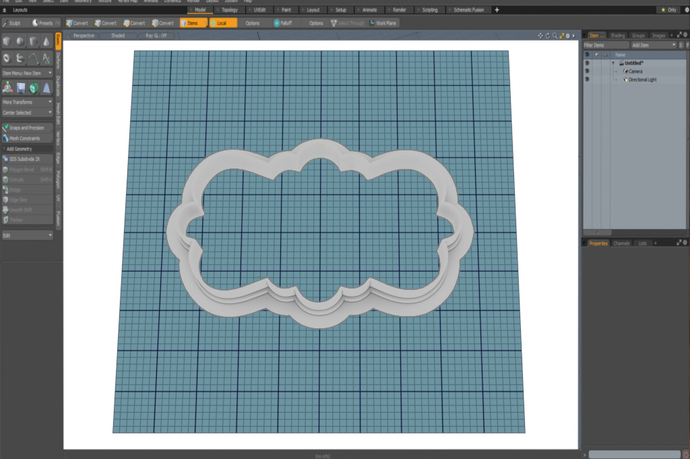Add a cylinder primitive from the toolbox
Screen dimensions: 690x459
[x=33, y=41]
